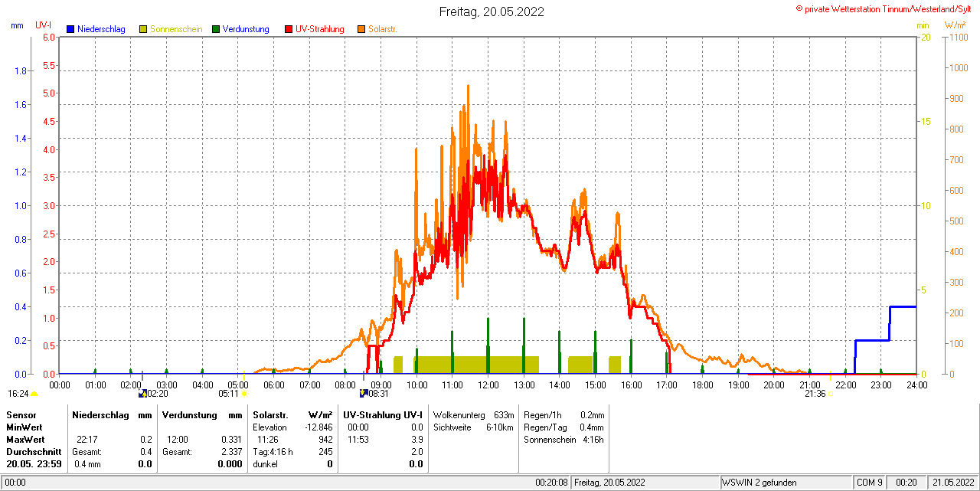Click the Wolkenunterg 633m entry

[473, 414]
